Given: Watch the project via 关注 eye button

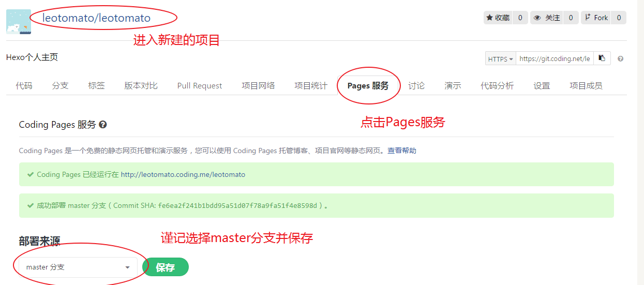Looking at the screenshot, I should 547,18.
